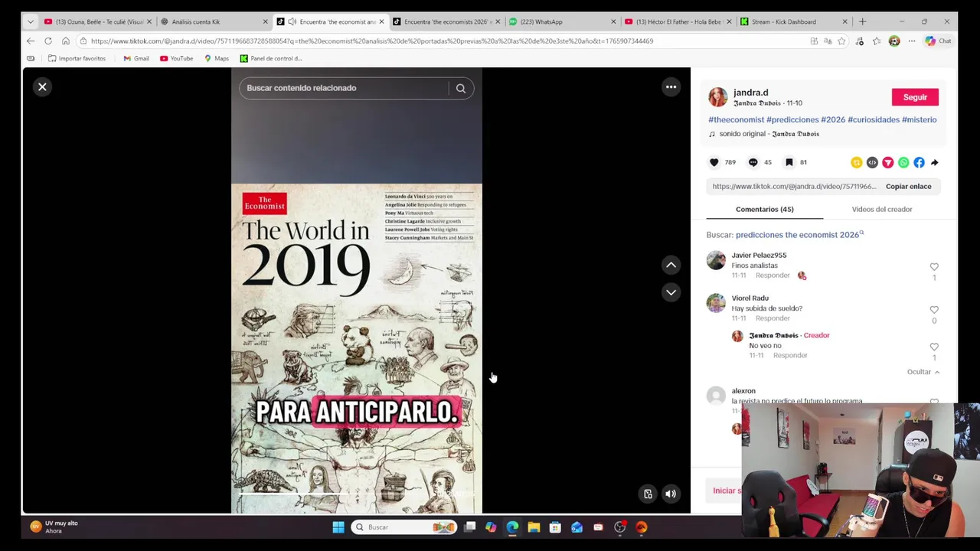Open comments via speech bubble icon
This screenshot has height=551, width=980.
tap(753, 162)
